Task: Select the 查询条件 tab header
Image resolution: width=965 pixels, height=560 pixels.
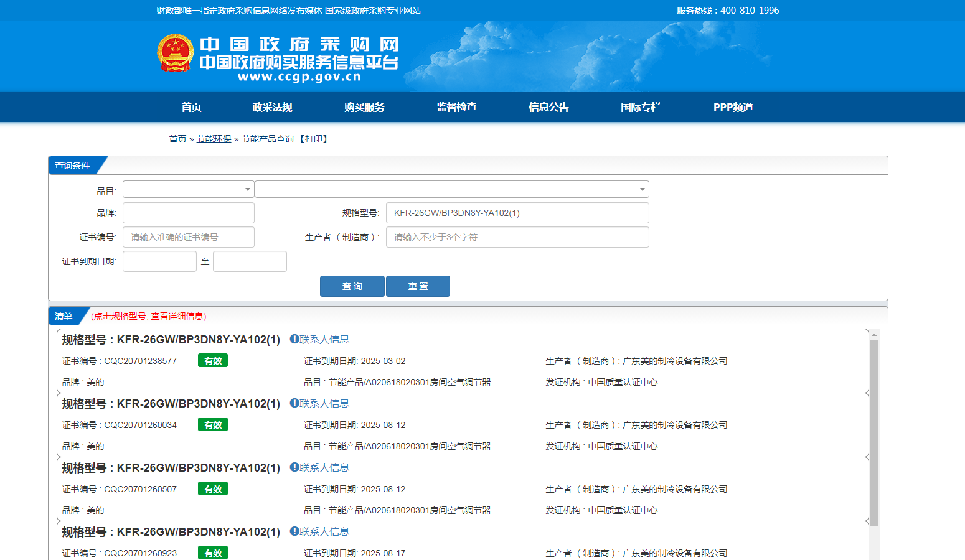Action: pos(72,166)
